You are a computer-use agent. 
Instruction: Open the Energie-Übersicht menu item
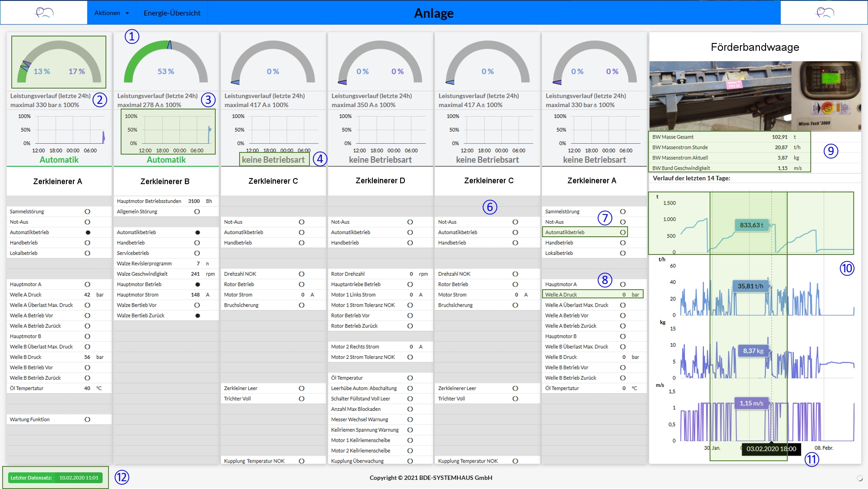pyautogui.click(x=172, y=13)
